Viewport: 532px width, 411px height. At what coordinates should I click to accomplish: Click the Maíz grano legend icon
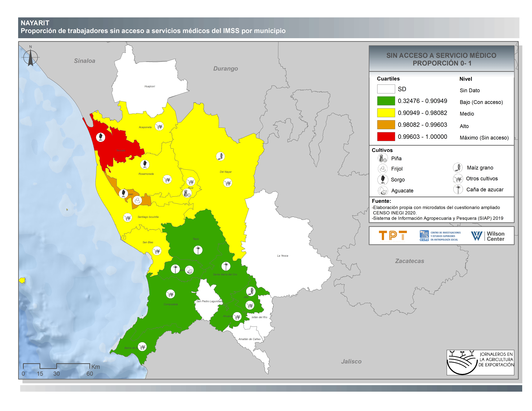pyautogui.click(x=458, y=168)
